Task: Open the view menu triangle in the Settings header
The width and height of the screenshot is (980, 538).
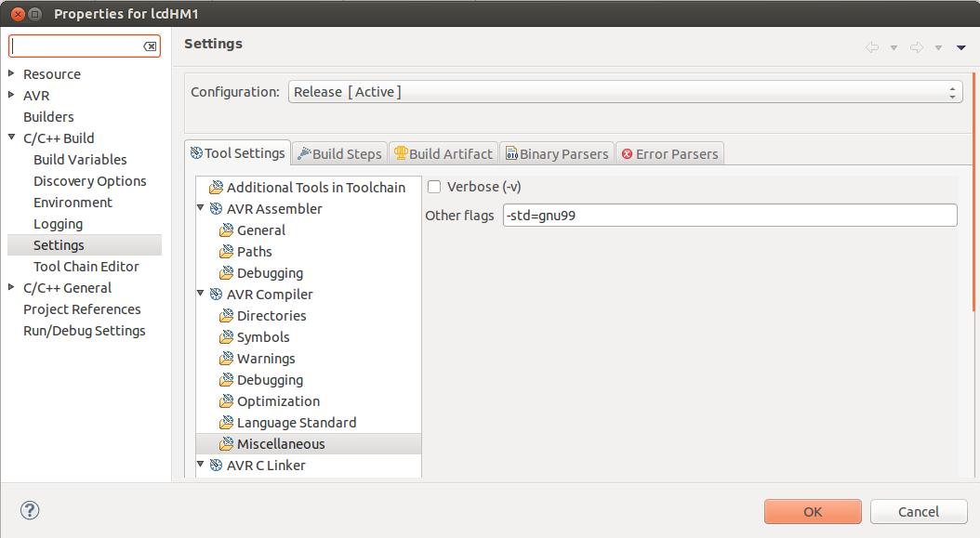Action: click(x=961, y=47)
